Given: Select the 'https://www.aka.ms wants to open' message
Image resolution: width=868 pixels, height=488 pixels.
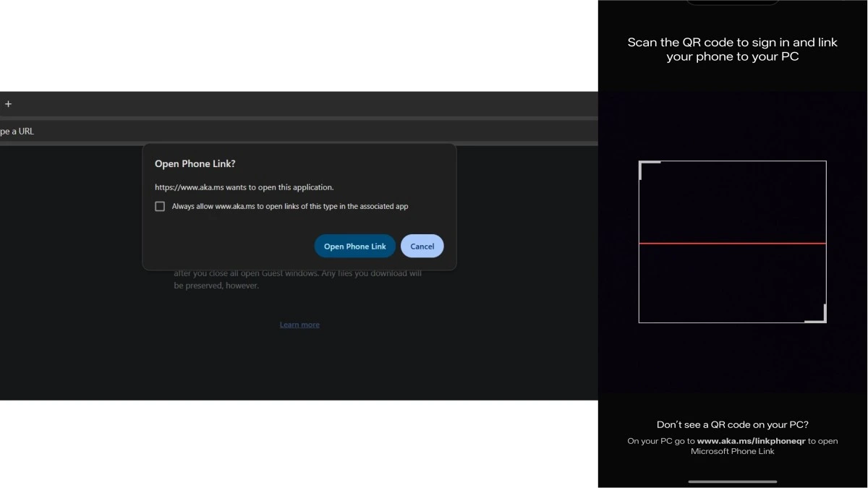Looking at the screenshot, I should click(x=244, y=187).
